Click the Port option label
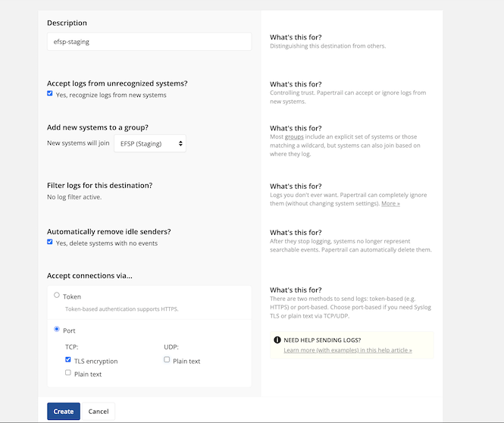The image size is (504, 423). coord(69,331)
